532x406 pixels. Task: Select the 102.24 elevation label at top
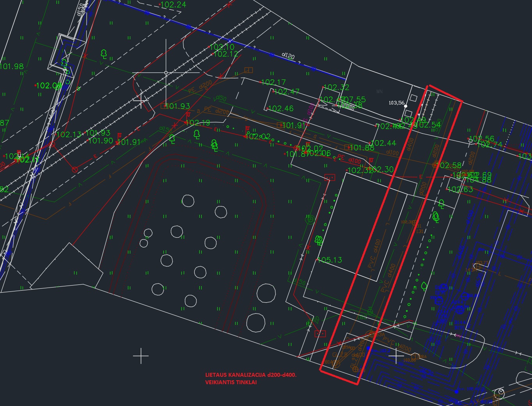(173, 5)
